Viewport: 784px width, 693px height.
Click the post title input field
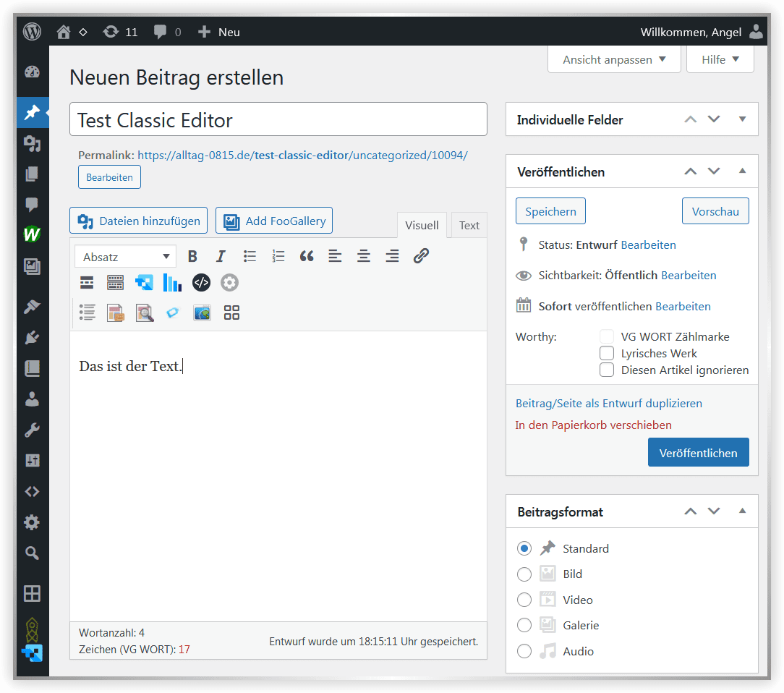278,119
